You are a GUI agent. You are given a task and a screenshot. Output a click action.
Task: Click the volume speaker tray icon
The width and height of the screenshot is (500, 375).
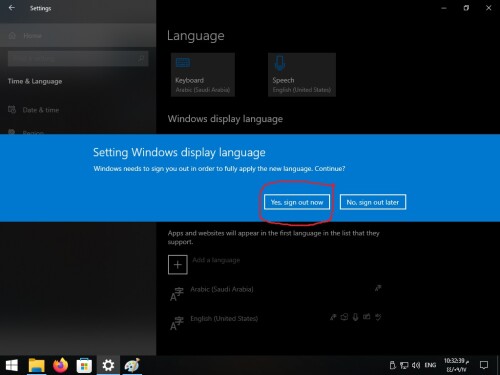pos(416,365)
